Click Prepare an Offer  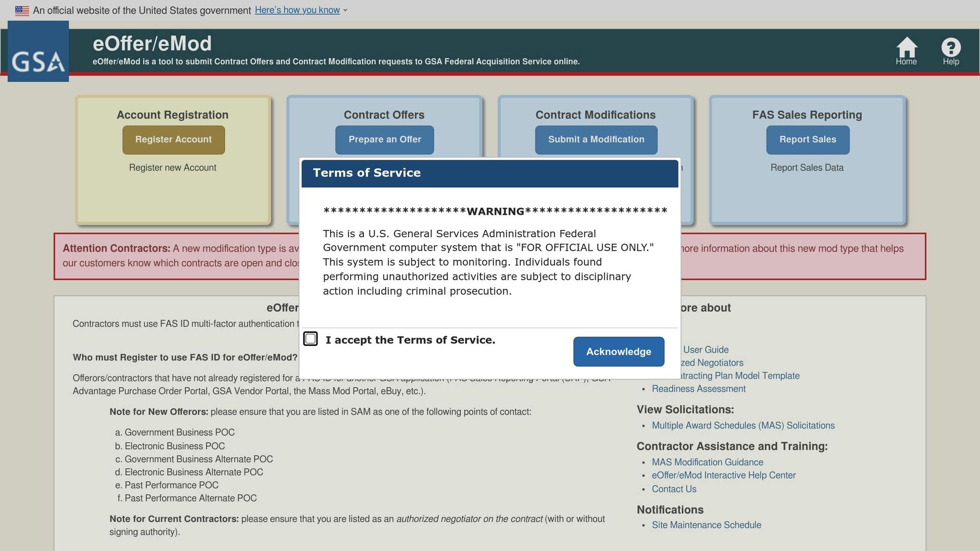384,140
